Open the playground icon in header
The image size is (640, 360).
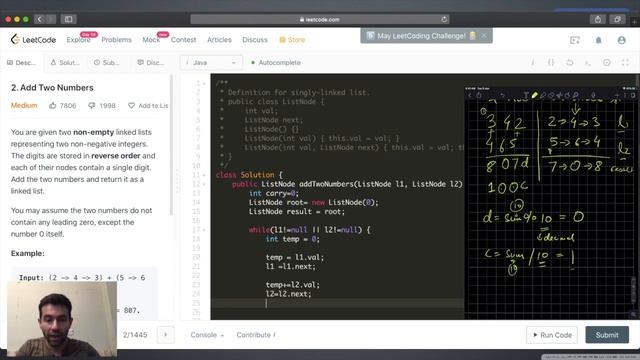pos(575,40)
